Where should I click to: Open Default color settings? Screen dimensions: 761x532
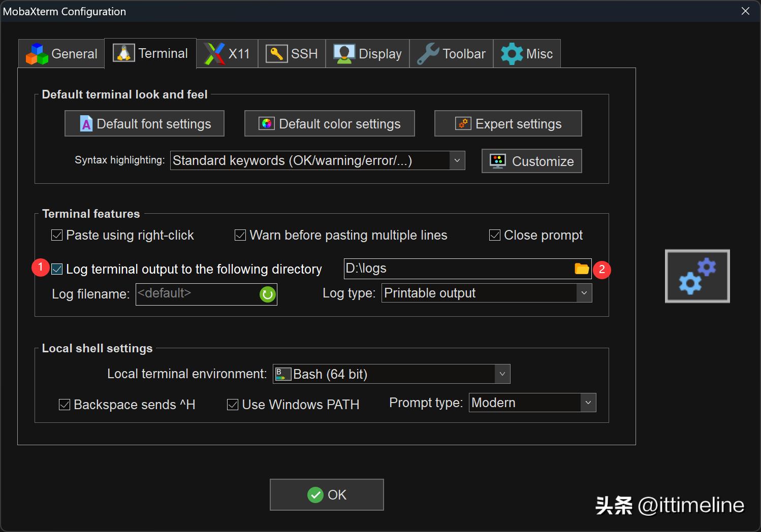329,124
